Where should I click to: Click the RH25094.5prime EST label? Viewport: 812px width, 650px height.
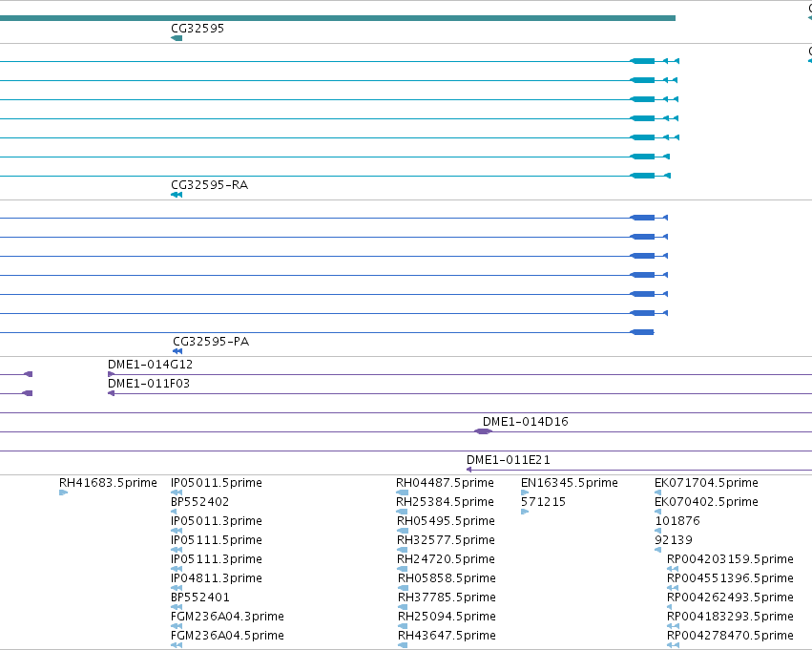point(447,617)
